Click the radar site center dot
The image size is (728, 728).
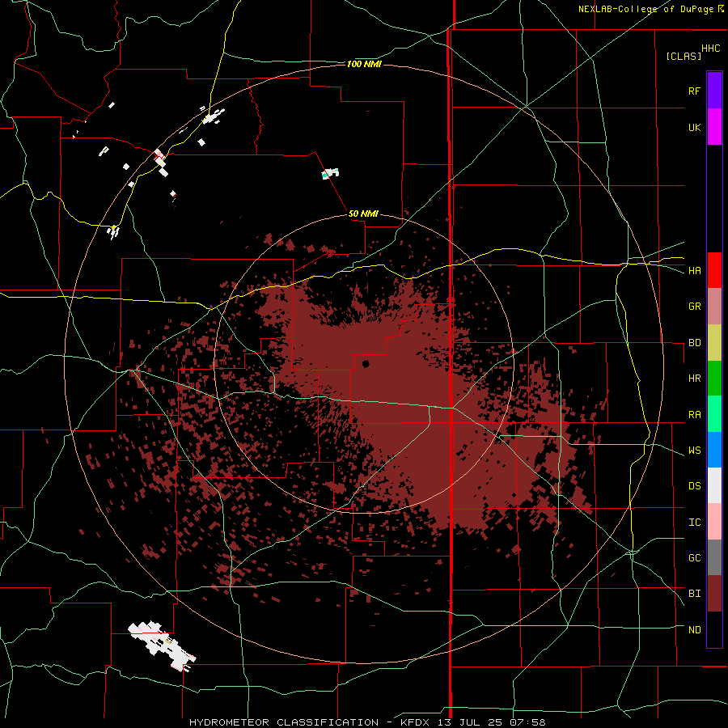pyautogui.click(x=366, y=363)
